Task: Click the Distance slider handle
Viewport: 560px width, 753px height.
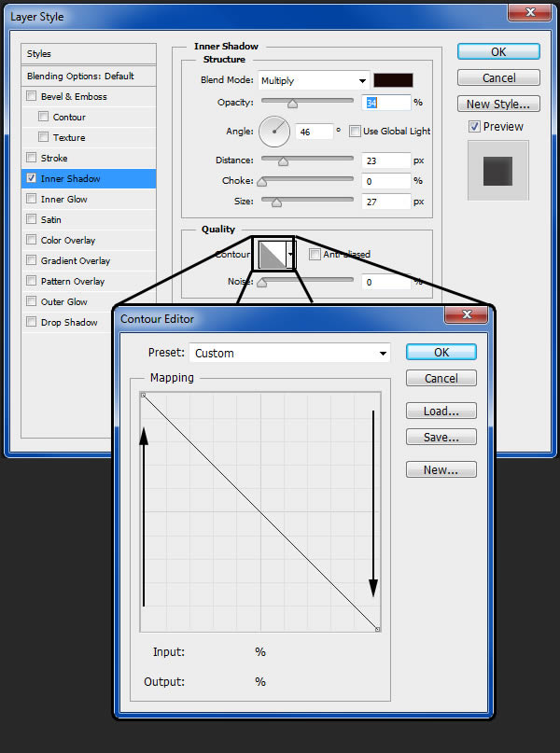Action: [283, 161]
